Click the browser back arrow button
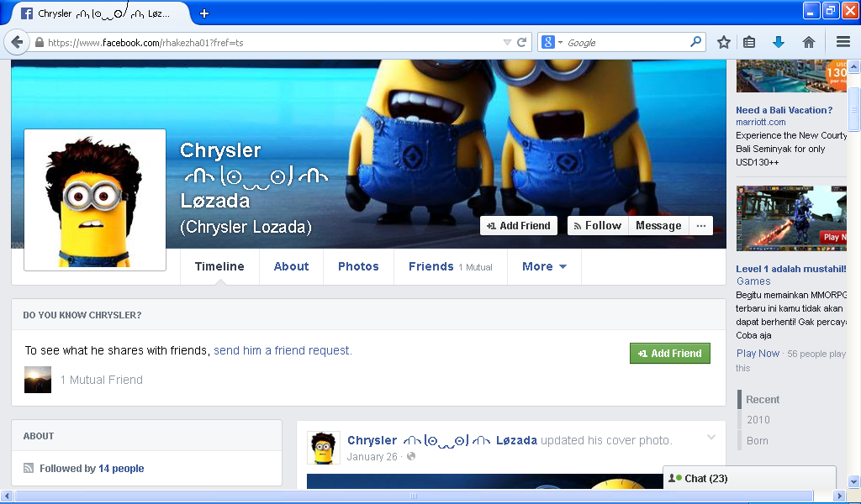 point(17,42)
